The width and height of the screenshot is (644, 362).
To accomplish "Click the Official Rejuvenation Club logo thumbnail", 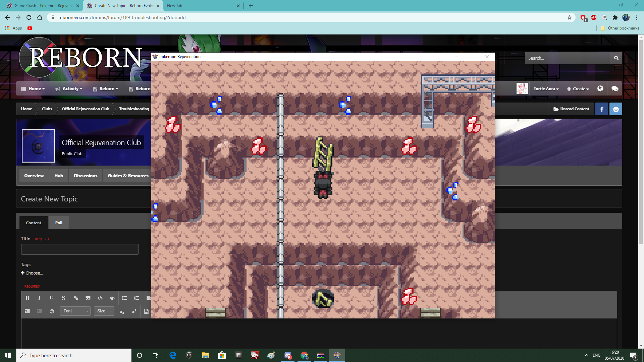I will pyautogui.click(x=38, y=146).
